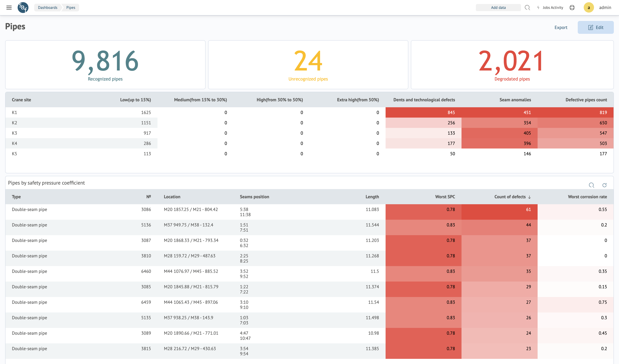The width and height of the screenshot is (619, 364).
Task: Sort by Count of defects column
Action: pos(510,197)
